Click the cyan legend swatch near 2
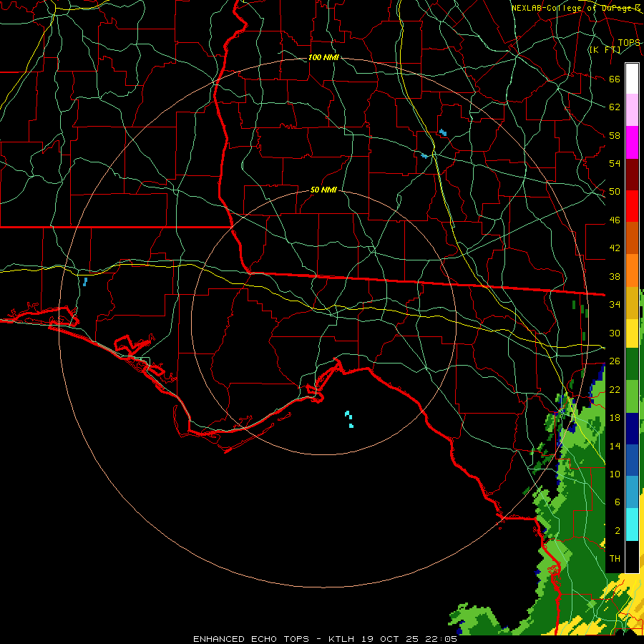 [x=632, y=525]
